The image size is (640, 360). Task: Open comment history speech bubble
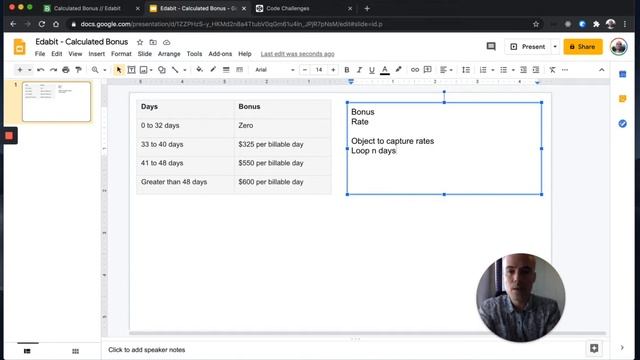tap(491, 47)
